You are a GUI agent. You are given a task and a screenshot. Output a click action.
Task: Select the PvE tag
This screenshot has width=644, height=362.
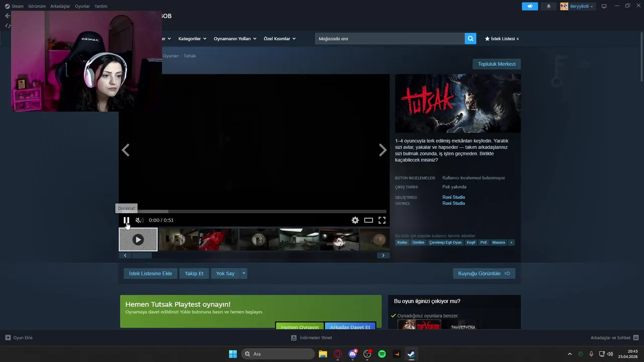pyautogui.click(x=484, y=242)
